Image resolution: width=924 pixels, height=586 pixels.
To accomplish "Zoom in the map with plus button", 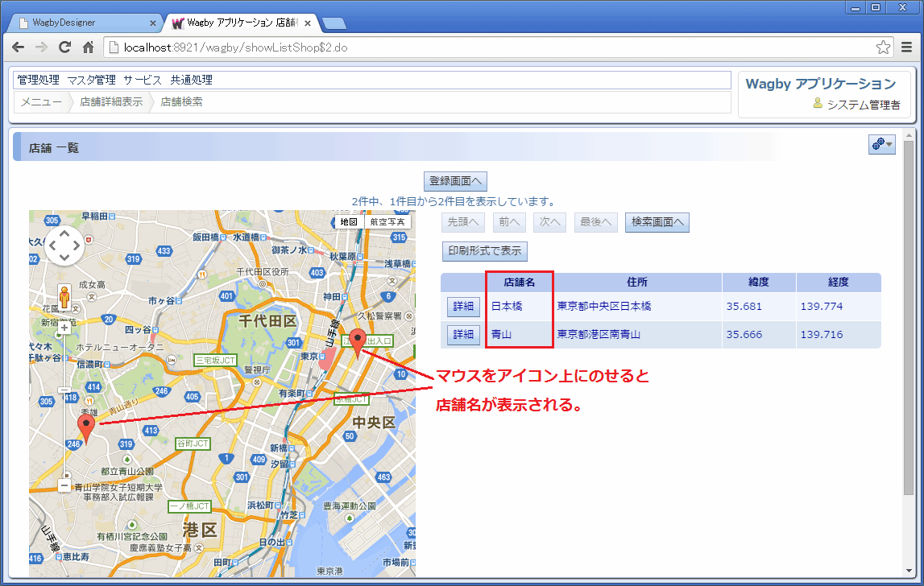I will [x=64, y=328].
